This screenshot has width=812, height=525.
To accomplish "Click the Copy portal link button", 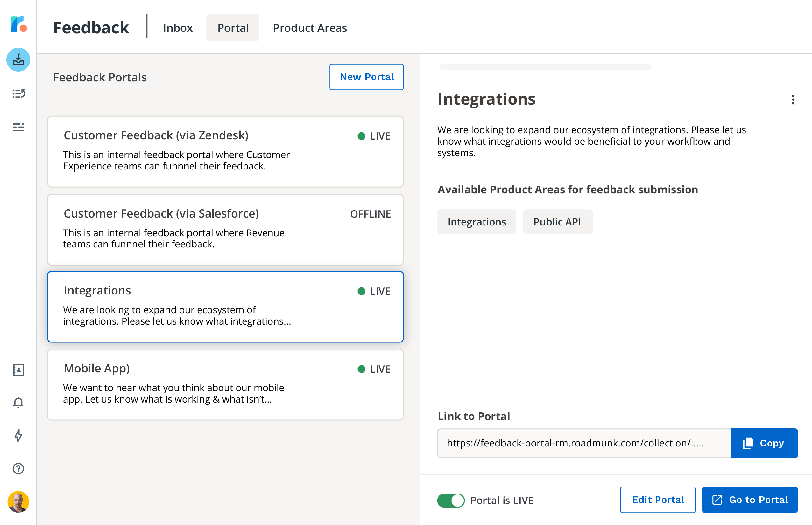I will 764,443.
